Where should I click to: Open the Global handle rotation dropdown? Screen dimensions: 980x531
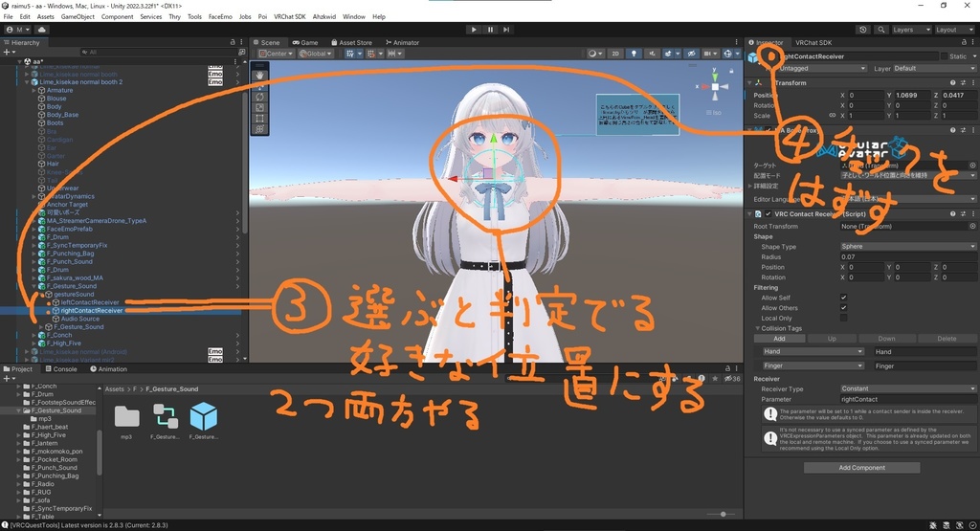point(316,54)
